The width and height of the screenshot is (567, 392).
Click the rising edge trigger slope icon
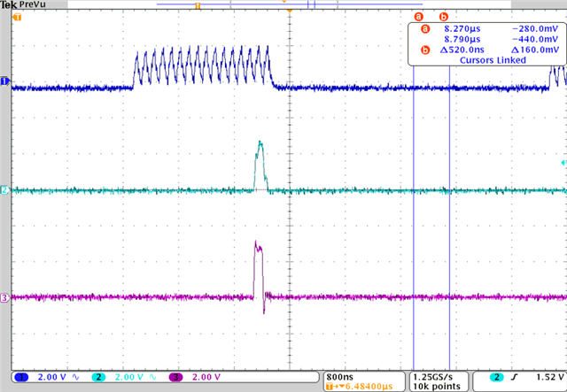(x=515, y=377)
